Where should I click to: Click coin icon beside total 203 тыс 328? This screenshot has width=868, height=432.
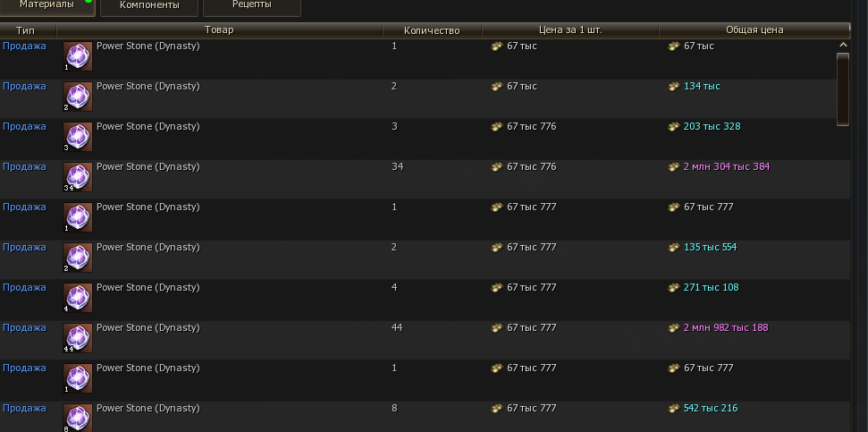point(674,127)
